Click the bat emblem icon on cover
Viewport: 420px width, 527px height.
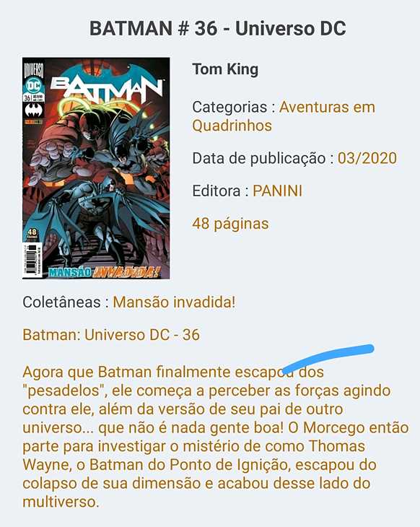(x=33, y=110)
